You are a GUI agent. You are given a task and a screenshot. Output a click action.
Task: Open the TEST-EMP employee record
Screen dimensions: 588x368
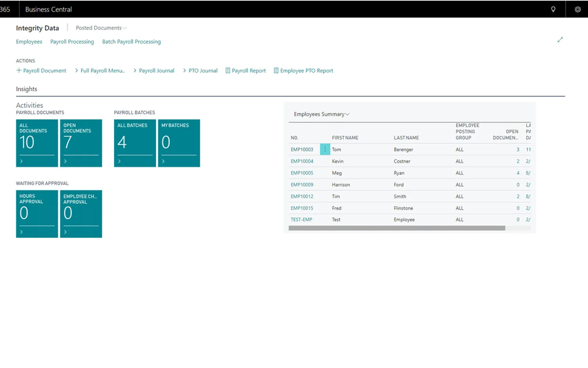tap(301, 220)
